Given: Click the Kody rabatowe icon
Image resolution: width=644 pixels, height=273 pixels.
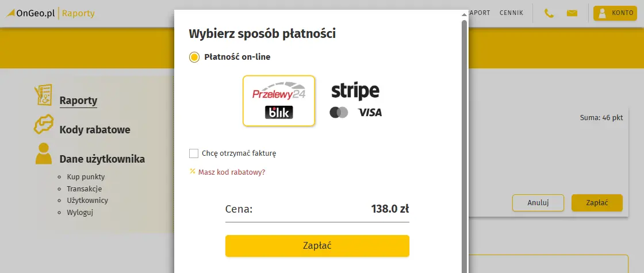Looking at the screenshot, I should (x=44, y=125).
